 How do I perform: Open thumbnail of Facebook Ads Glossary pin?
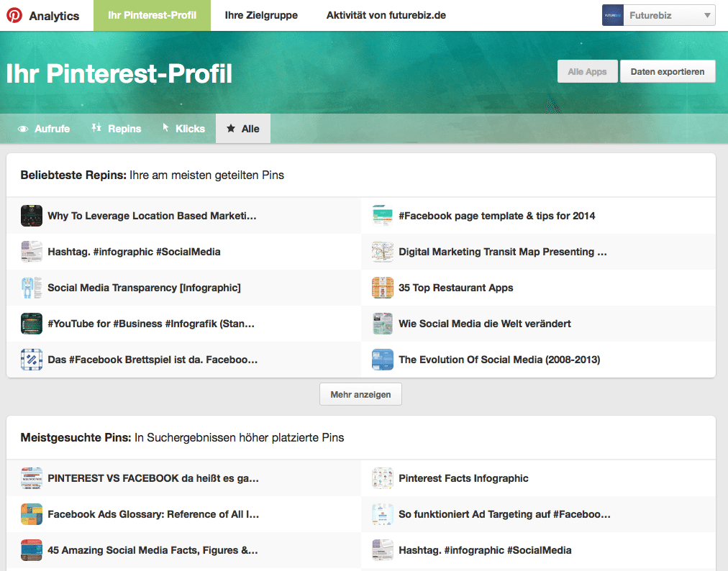click(x=32, y=514)
